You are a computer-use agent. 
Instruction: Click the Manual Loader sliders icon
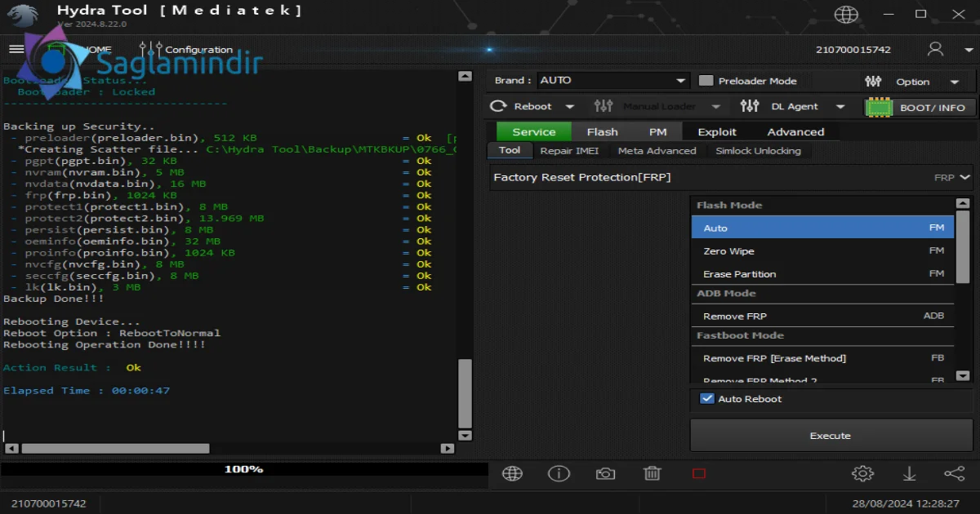[604, 106]
